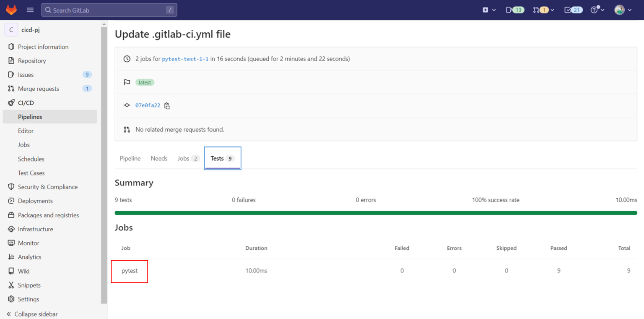Screen dimensions: 644x319
Task: Click the Search GitLab field
Action: click(x=109, y=9)
